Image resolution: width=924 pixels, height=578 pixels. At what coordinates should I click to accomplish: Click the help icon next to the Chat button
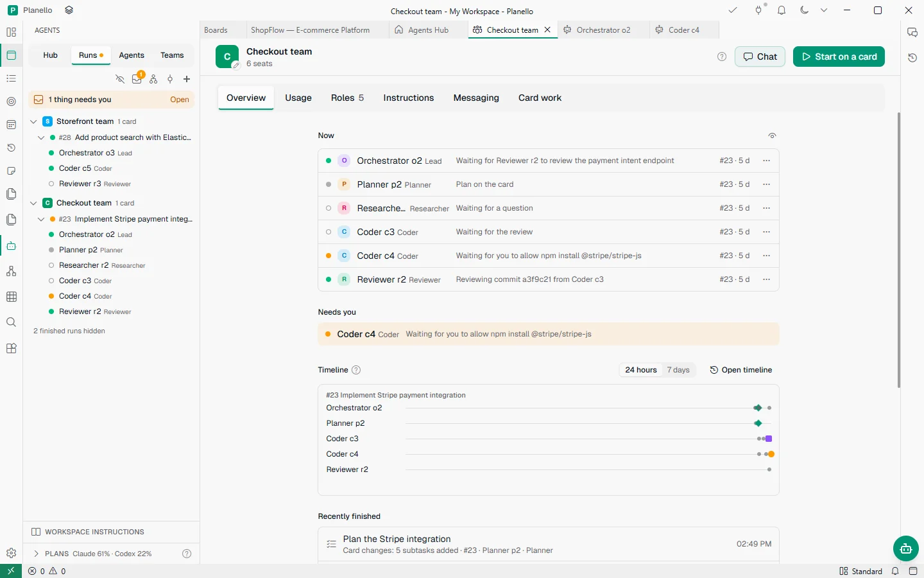(x=722, y=57)
